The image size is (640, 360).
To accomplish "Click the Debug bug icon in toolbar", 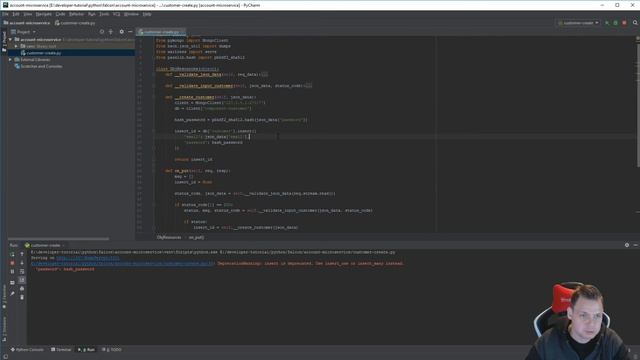I will pyautogui.click(x=616, y=23).
